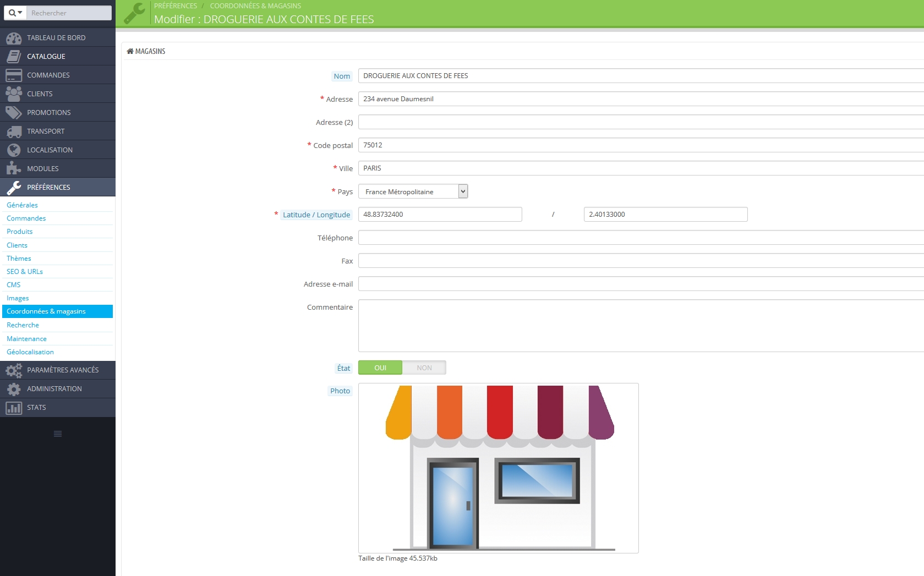The image size is (924, 576).
Task: Click the Ville field containing PARIS
Action: [x=641, y=168]
